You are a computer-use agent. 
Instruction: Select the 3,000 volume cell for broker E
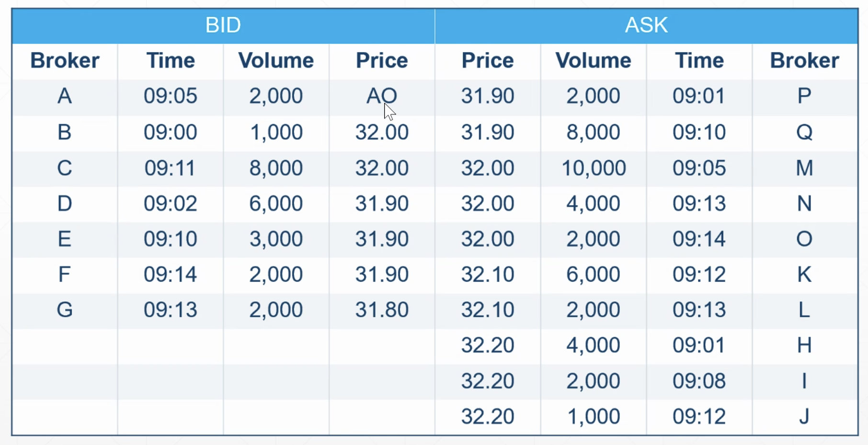click(x=276, y=239)
